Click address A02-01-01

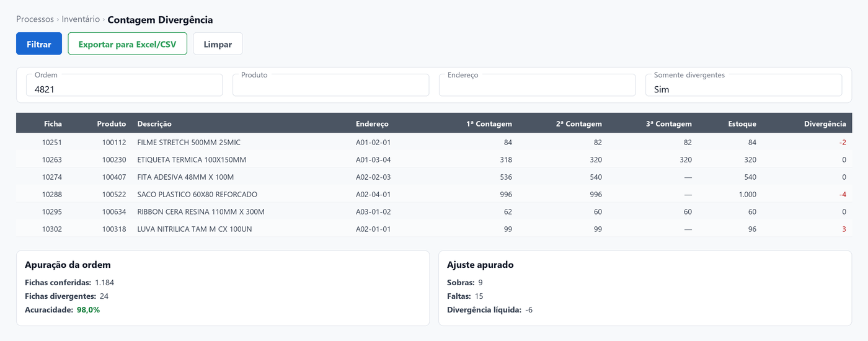click(373, 229)
